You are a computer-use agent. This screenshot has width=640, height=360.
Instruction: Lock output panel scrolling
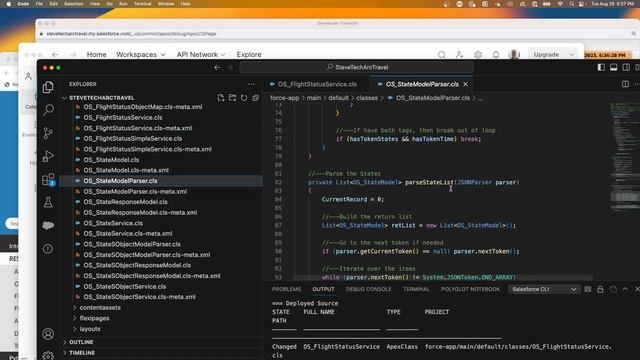(600, 289)
